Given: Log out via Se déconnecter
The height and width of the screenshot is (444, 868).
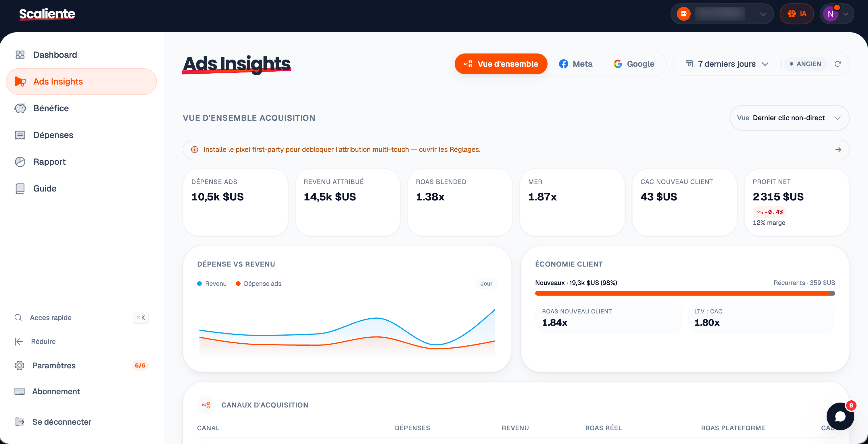Looking at the screenshot, I should [x=81, y=422].
